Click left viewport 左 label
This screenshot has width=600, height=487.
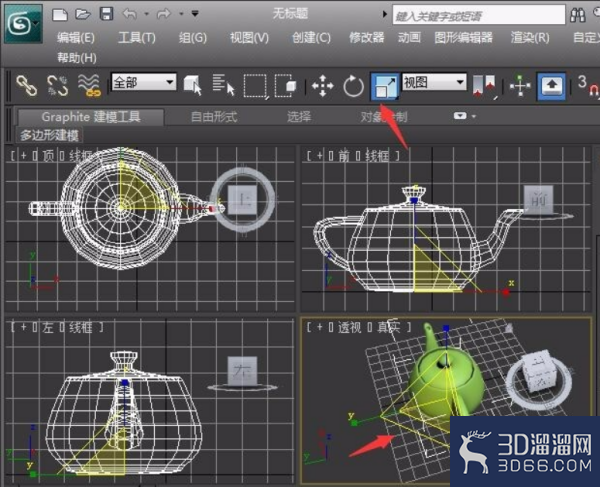click(47, 327)
